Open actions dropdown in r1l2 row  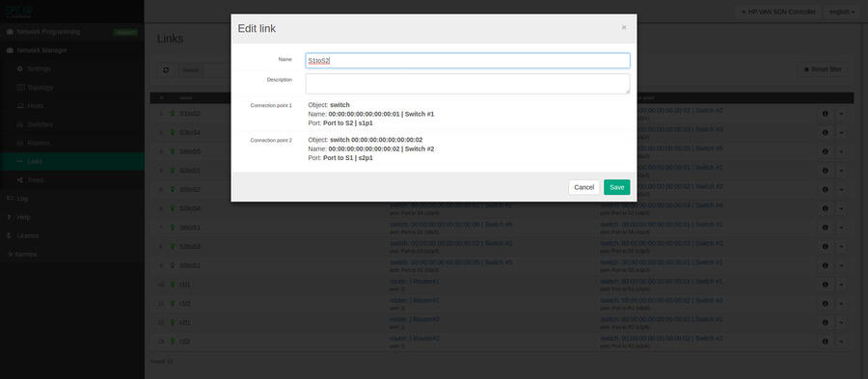click(x=841, y=304)
